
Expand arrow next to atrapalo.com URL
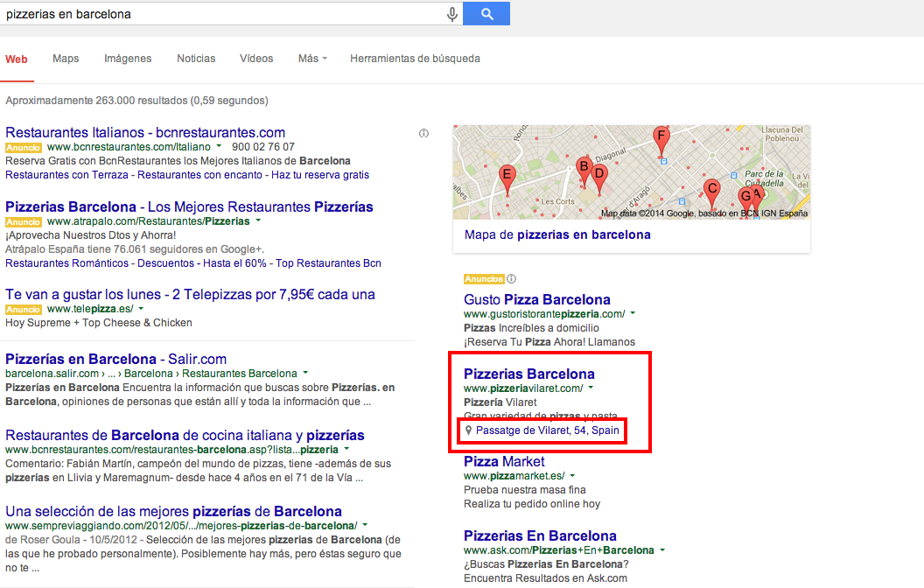click(258, 221)
